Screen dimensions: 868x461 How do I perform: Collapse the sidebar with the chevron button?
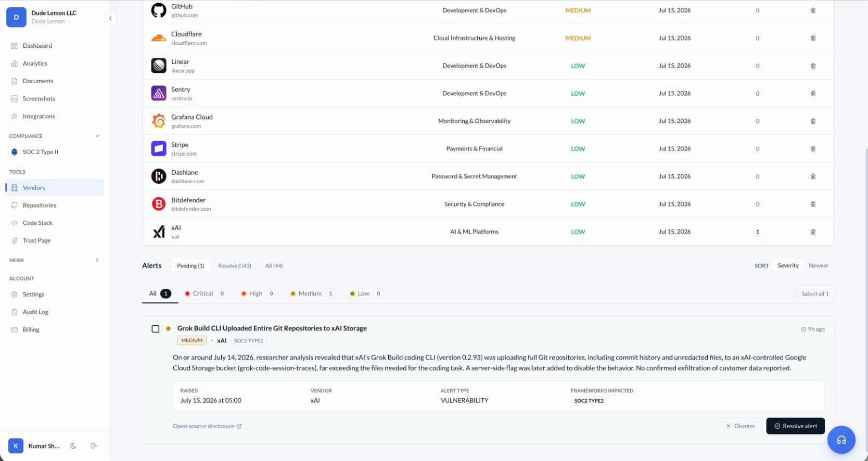(110, 18)
